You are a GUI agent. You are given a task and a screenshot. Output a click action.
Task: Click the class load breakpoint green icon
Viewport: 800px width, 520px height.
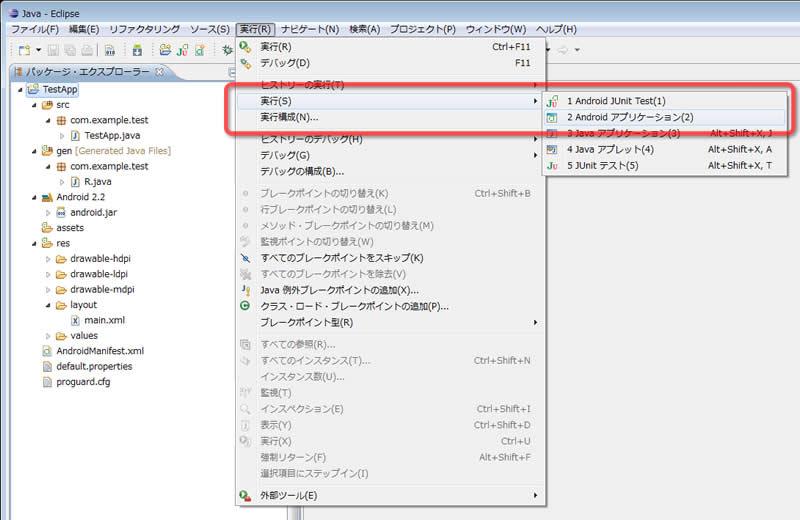245,306
